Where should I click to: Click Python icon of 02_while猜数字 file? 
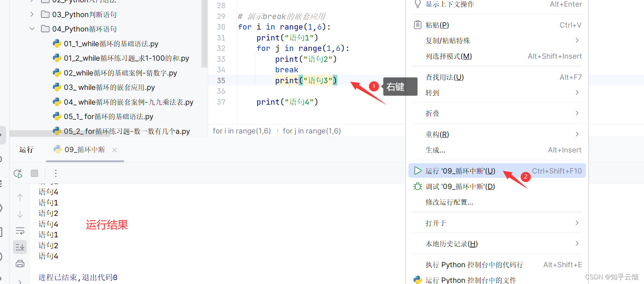pos(57,73)
